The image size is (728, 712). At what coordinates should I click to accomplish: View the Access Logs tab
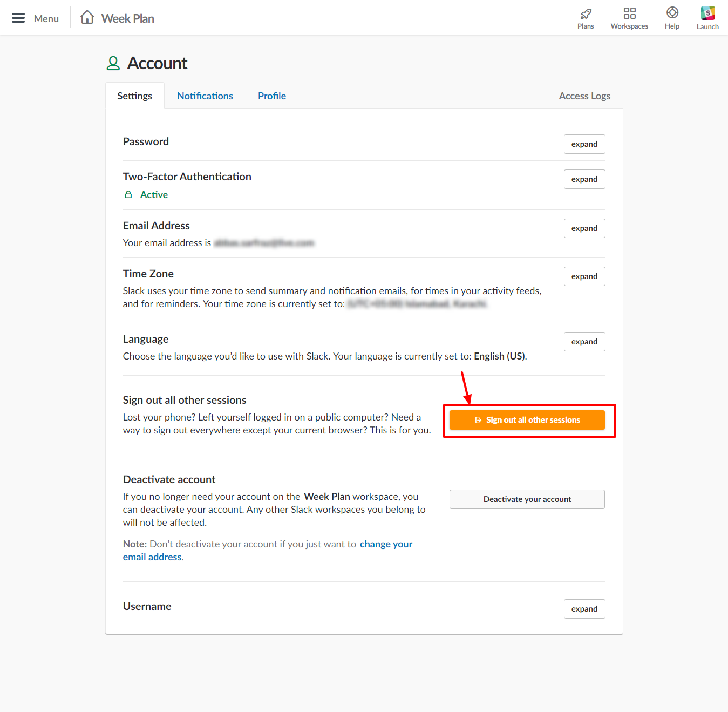click(x=584, y=96)
